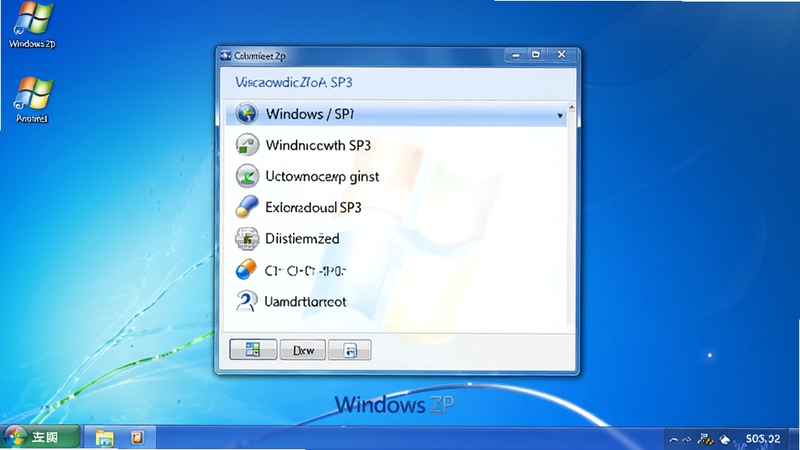Click the green arrow icon beside Uctownocexp ginst
This screenshot has height=450, width=800.
pyautogui.click(x=247, y=176)
